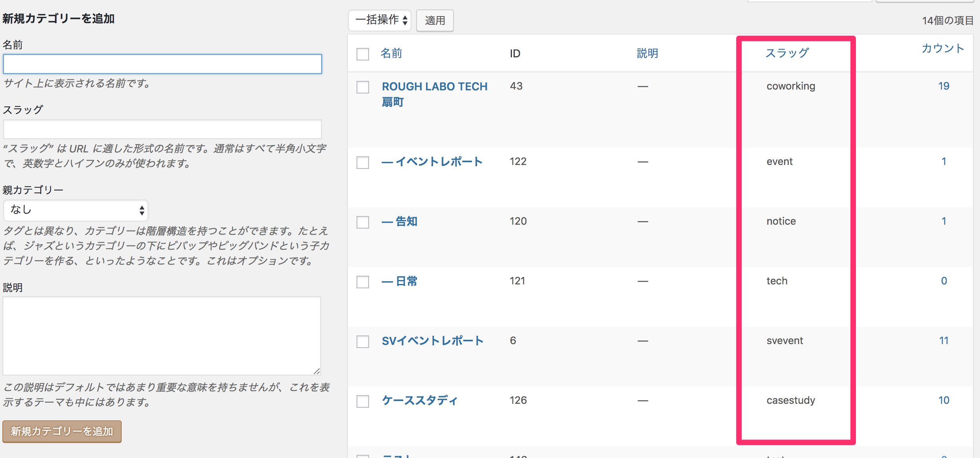Click into the 説明 description textarea

162,336
